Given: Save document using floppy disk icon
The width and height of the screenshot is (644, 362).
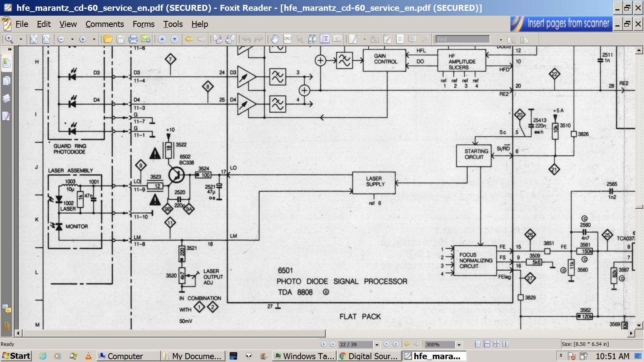Looking at the screenshot, I should click(120, 39).
